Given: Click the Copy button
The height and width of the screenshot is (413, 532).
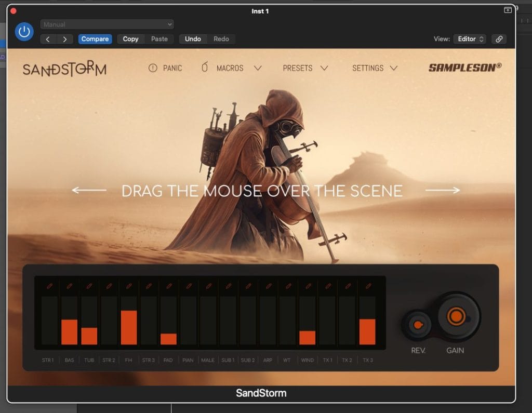Looking at the screenshot, I should point(130,39).
